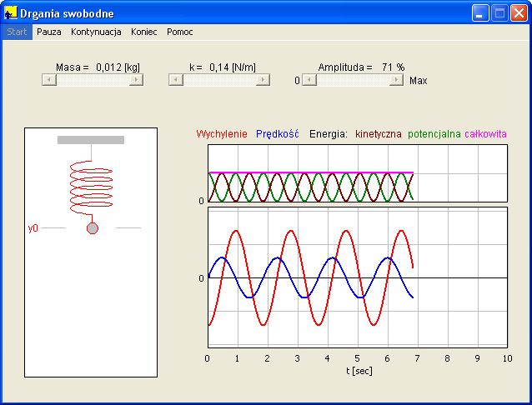Open the Pomoc help menu

tap(179, 32)
